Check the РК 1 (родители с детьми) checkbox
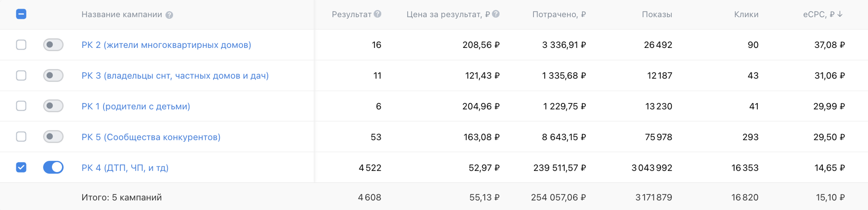Viewport: 868px width, 210px height. [21, 106]
